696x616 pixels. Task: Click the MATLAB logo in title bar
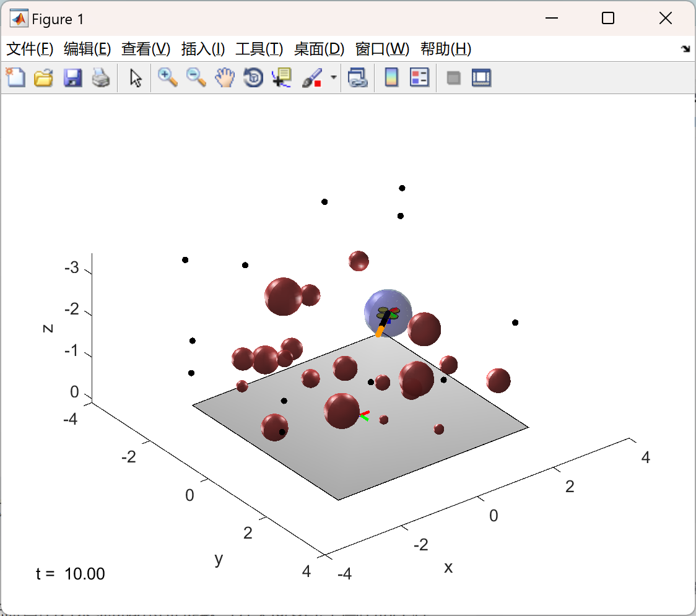(x=19, y=19)
